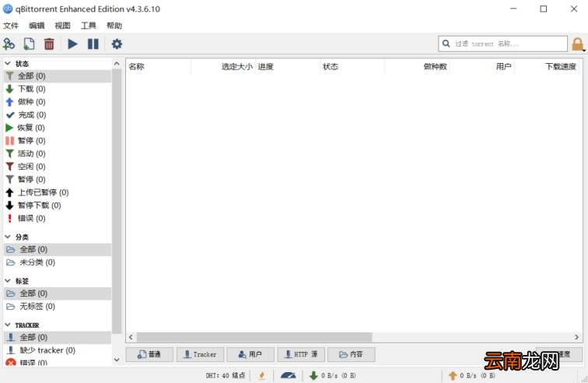Select the 做种 (0) status filter
Screen dimensions: 588x383
coord(58,102)
